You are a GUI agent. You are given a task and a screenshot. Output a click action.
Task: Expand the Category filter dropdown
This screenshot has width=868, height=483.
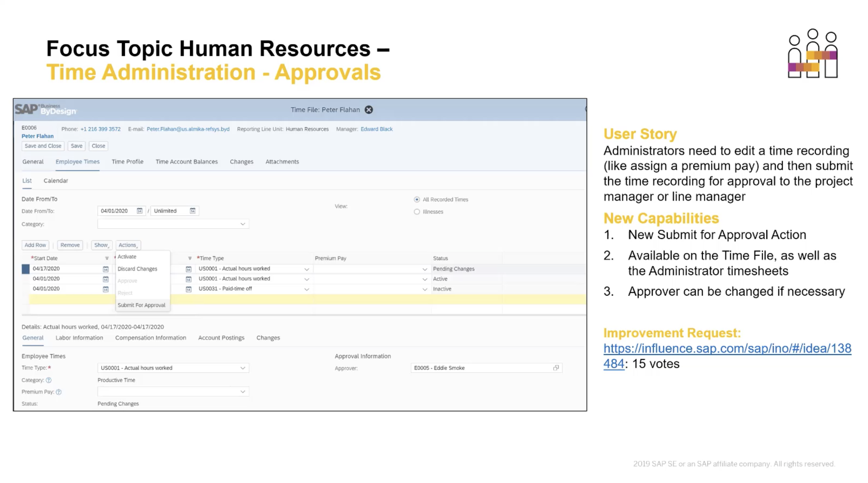(243, 224)
